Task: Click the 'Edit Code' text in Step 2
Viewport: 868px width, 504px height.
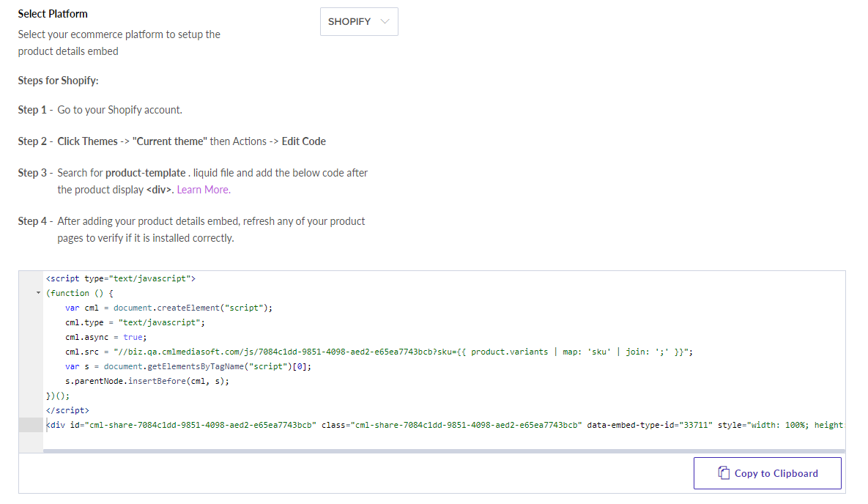Action: coord(303,141)
